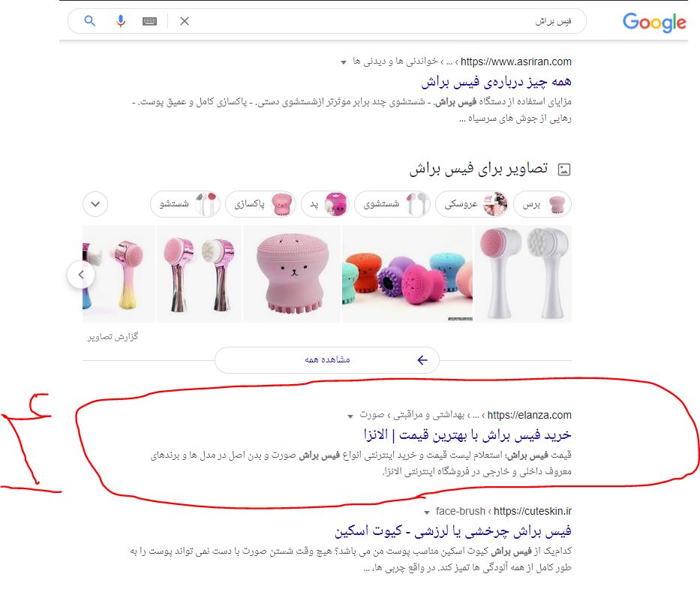Select the عروسکی image filter chip
700x592 pixels.
click(x=473, y=204)
